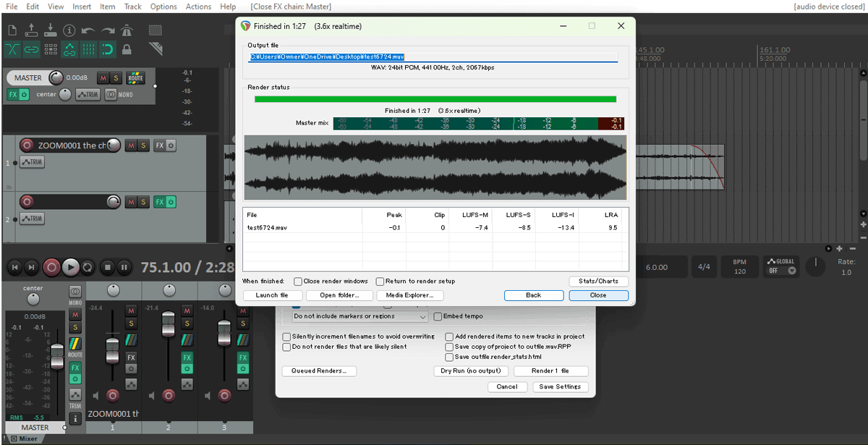Click the output file path field

[x=433, y=56]
